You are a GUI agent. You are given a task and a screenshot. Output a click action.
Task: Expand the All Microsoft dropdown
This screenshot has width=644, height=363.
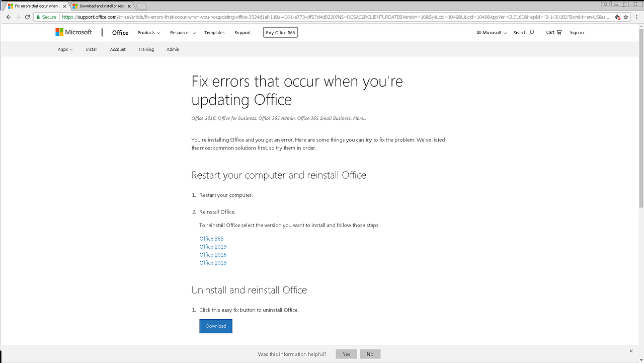pyautogui.click(x=491, y=32)
